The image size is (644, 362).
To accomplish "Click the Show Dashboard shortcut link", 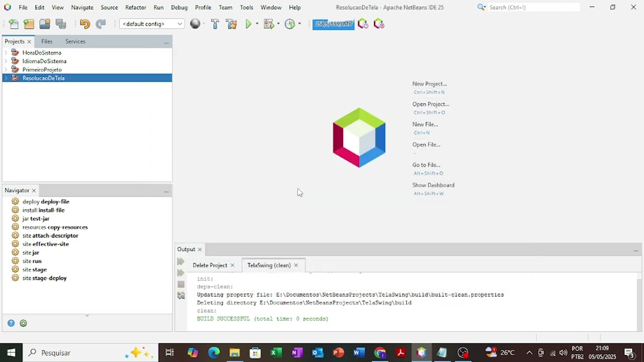I will coord(433,185).
